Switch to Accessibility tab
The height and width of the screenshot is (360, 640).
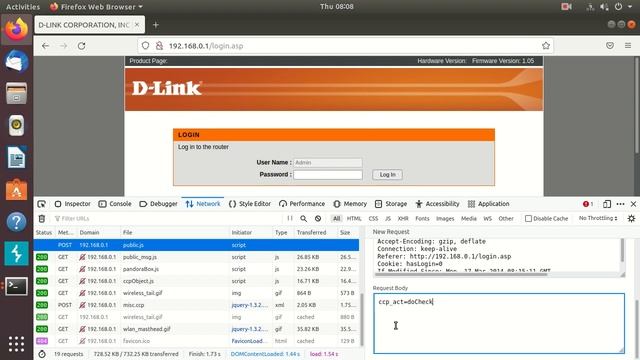(x=438, y=204)
